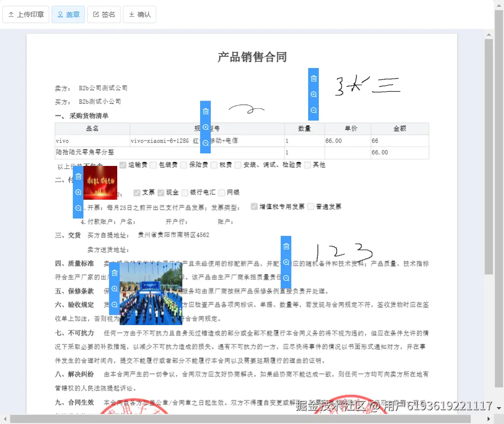This screenshot has width=504, height=424.
Task: Select the 张三 handwritten signature
Action: click(x=368, y=85)
